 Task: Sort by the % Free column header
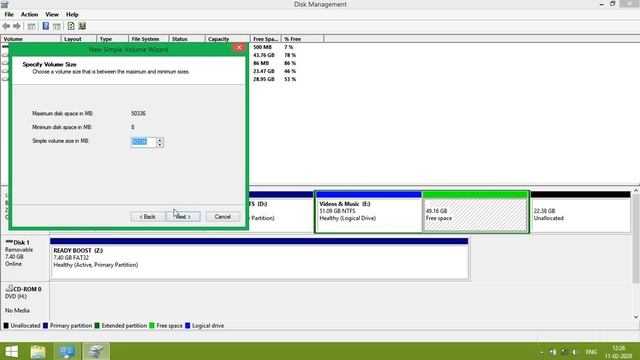(302, 39)
